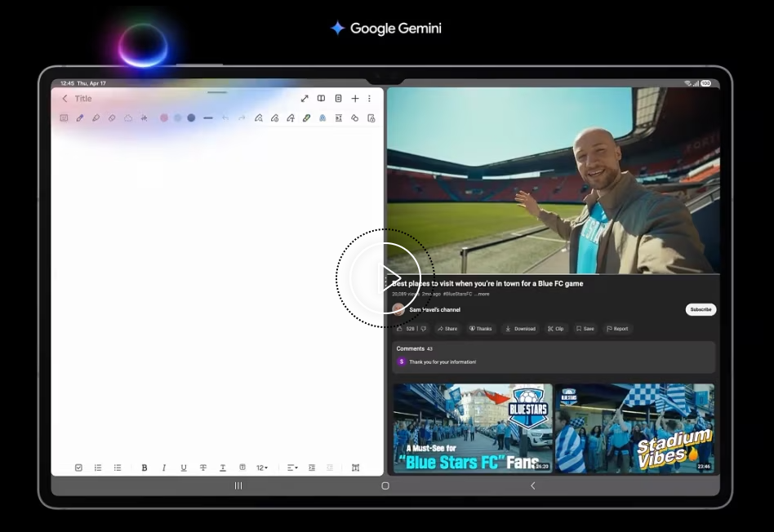Tap the video player showing the stadium
Image resolution: width=774 pixels, height=532 pixels.
click(554, 180)
